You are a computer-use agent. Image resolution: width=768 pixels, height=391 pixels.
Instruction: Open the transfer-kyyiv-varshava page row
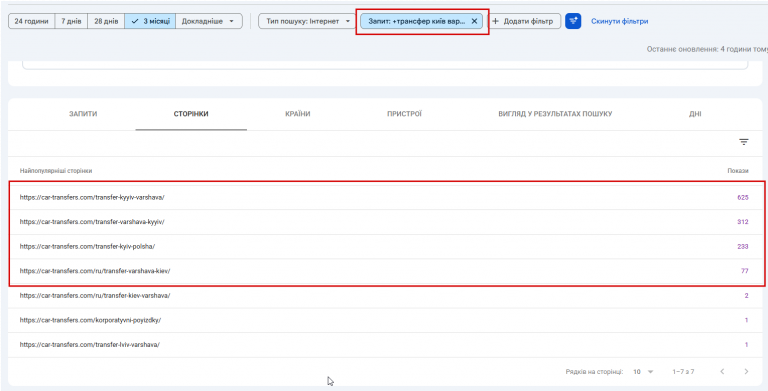tap(386, 197)
